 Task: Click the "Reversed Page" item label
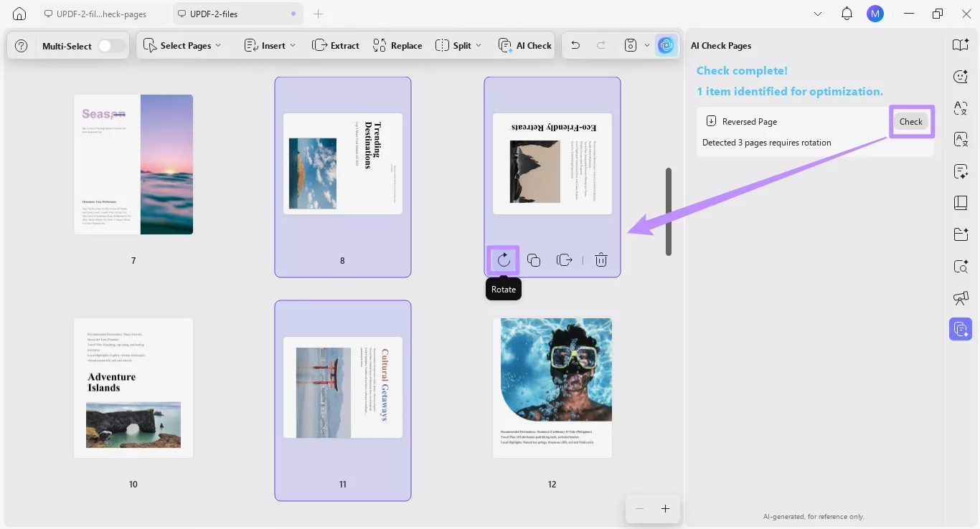click(750, 121)
